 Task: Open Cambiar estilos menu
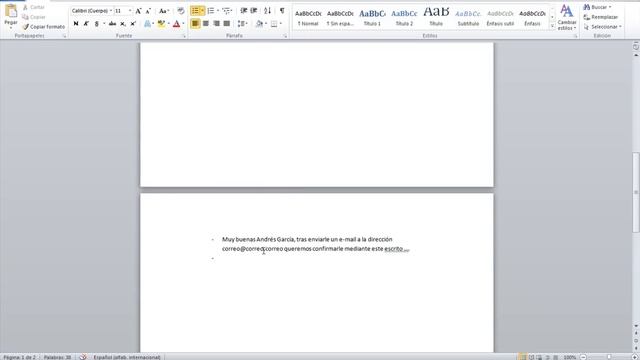pos(567,17)
